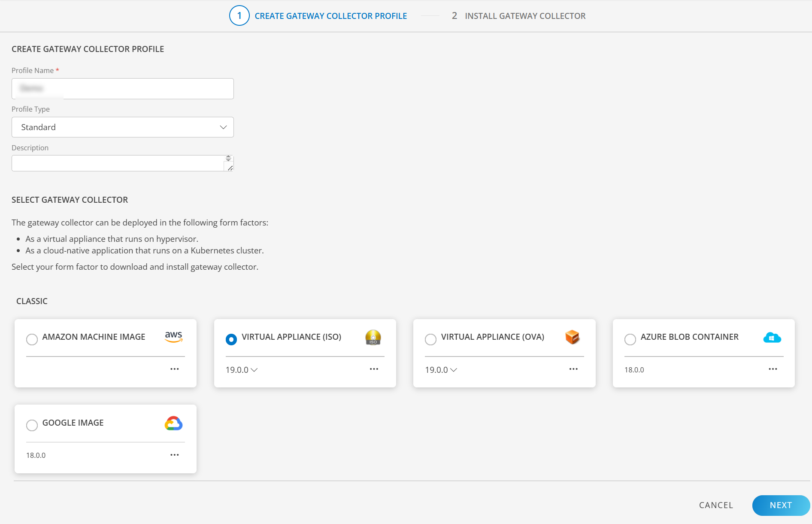Click the Description resize handle
Screen dimensions: 812x524
pos(230,168)
